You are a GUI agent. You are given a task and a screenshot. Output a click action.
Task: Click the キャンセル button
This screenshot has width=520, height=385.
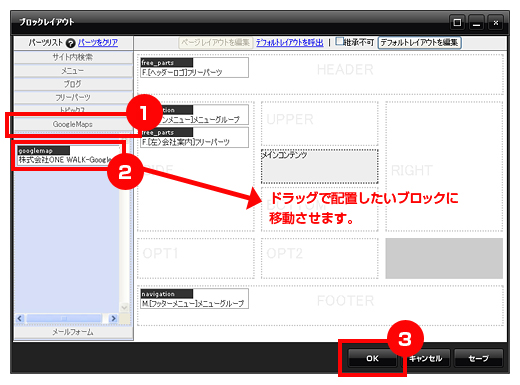(426, 358)
